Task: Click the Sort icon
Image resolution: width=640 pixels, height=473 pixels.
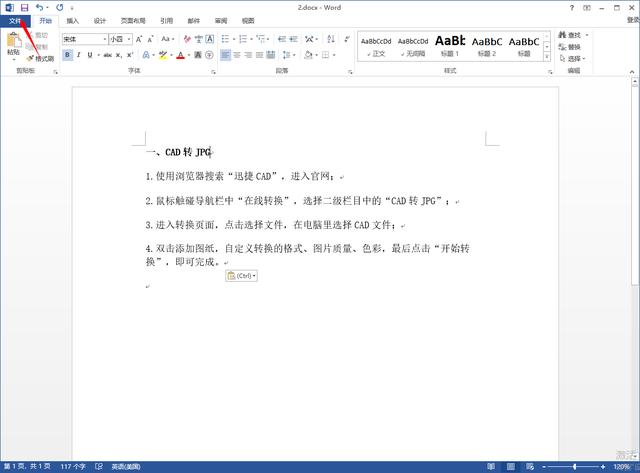Action: point(331,39)
